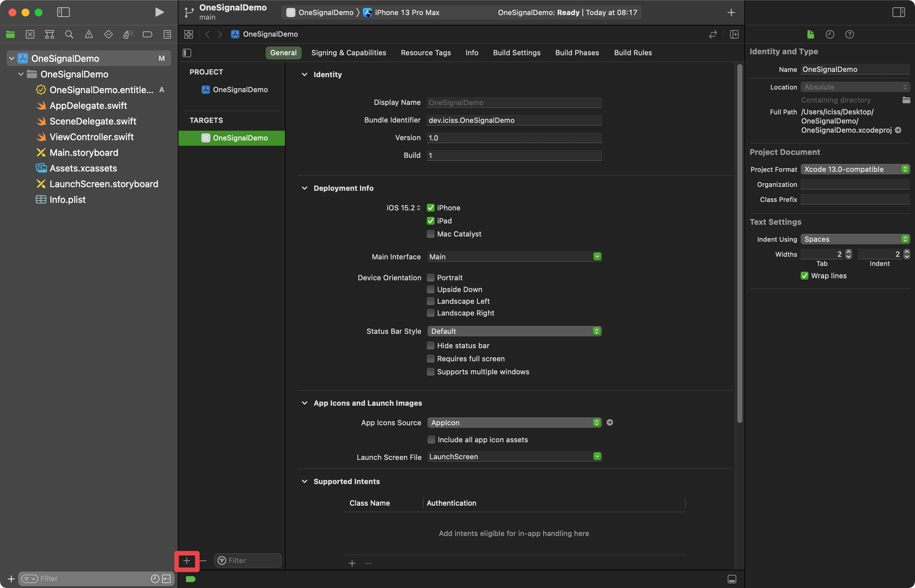
Task: Hide the project and targets list
Action: (187, 53)
